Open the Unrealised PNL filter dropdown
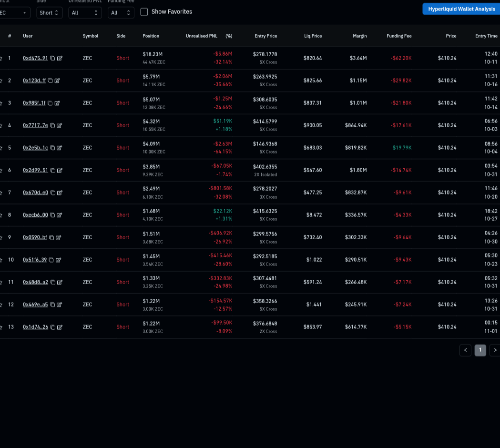Viewport: 500px width, 448px height. click(85, 13)
